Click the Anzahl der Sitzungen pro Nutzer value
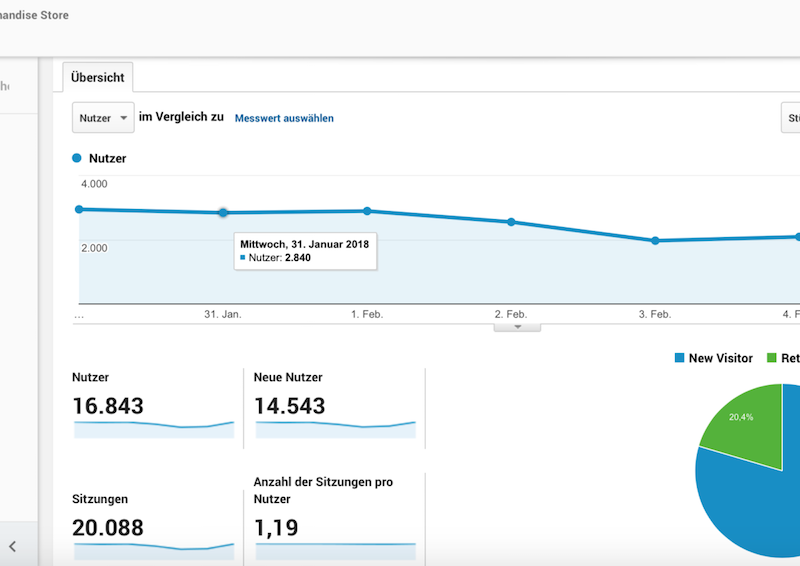 pyautogui.click(x=277, y=527)
